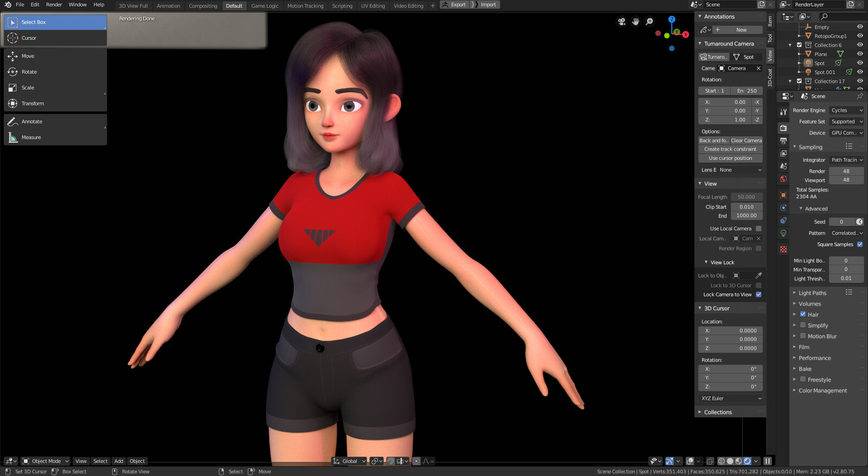Click the zoom view magnifier icon
The width and height of the screenshot is (868, 476).
tap(649, 22)
